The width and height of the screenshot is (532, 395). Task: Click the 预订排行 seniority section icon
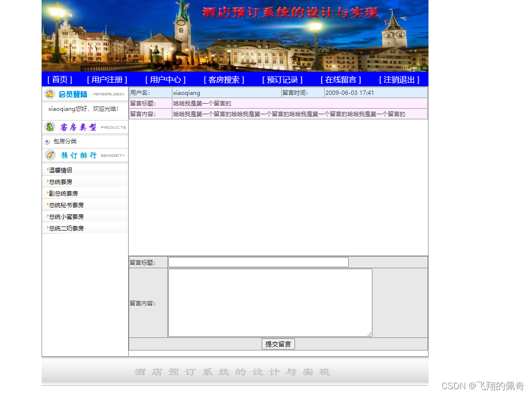click(50, 155)
